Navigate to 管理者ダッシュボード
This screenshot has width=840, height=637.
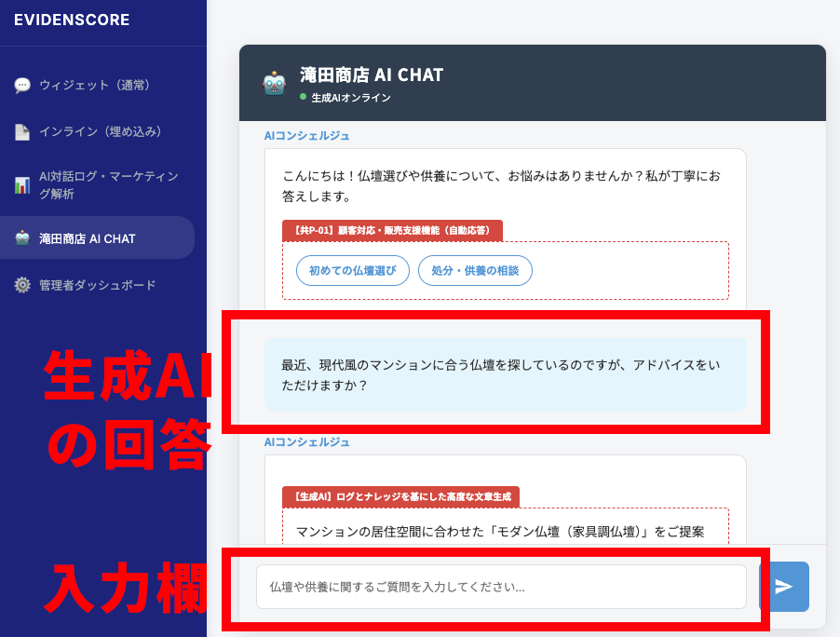pos(97,285)
